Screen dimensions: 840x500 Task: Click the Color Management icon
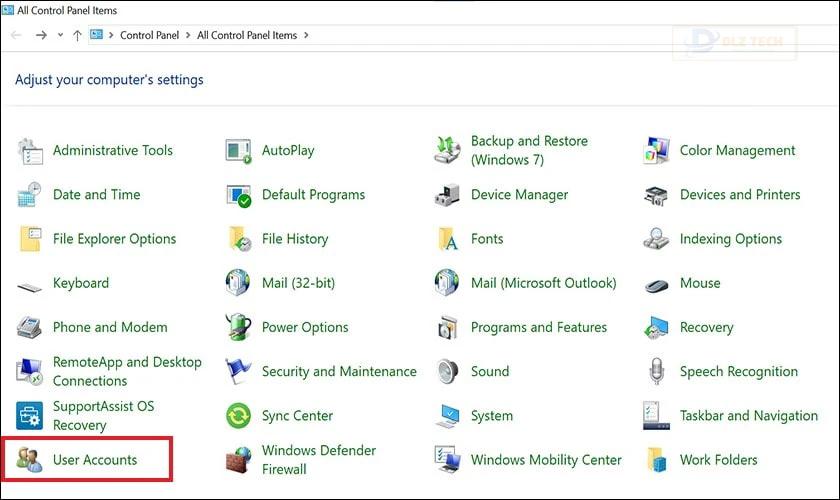click(656, 151)
